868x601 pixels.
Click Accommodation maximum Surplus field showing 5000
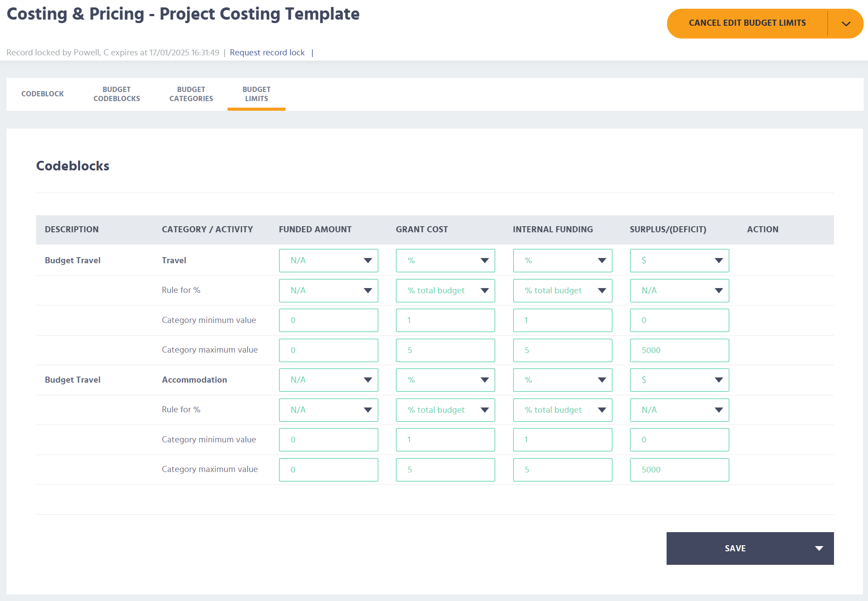pos(680,470)
